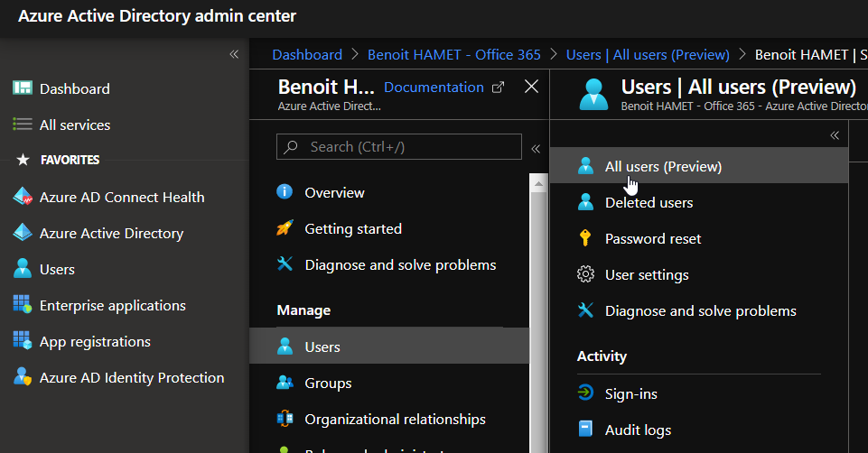Screen dimensions: 868x453
Task: Collapse the left favorites sidebar
Action: click(x=234, y=54)
